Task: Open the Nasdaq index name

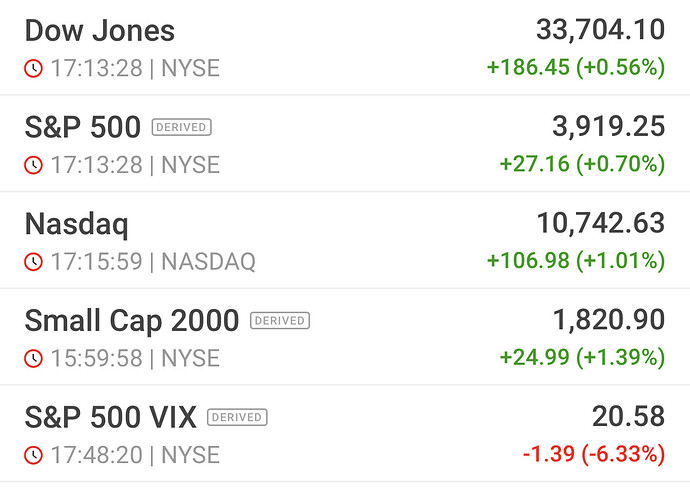Action: pyautogui.click(x=76, y=224)
